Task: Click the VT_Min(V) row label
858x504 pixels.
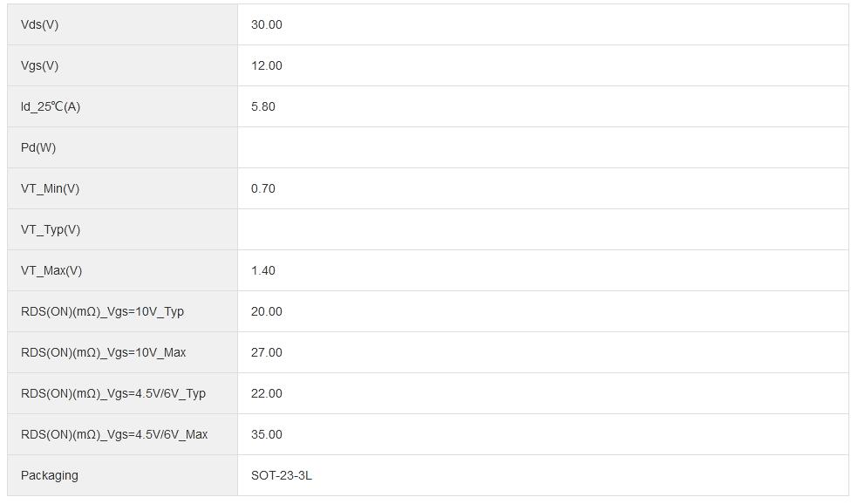Action: [x=50, y=188]
